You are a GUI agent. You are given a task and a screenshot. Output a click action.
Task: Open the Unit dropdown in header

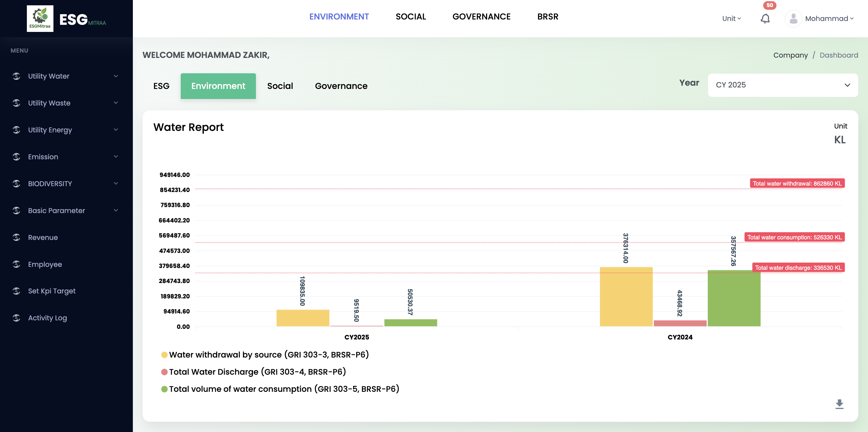point(731,19)
